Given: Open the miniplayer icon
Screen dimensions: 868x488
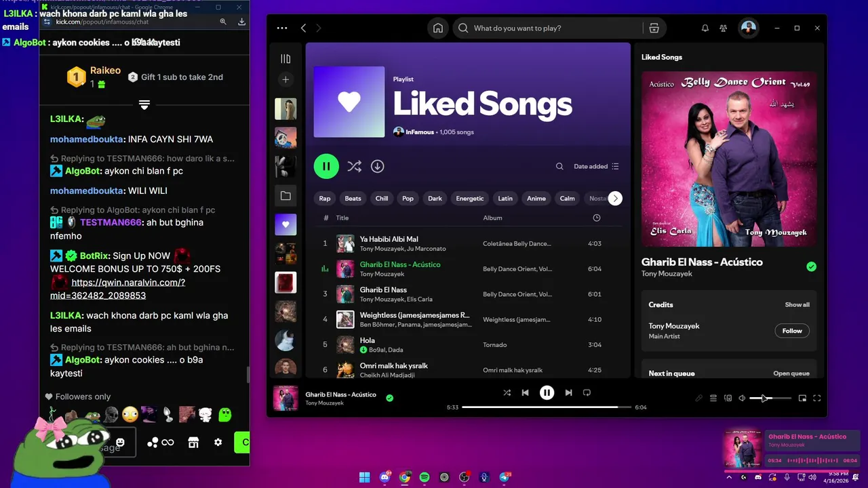Looking at the screenshot, I should click(802, 399).
